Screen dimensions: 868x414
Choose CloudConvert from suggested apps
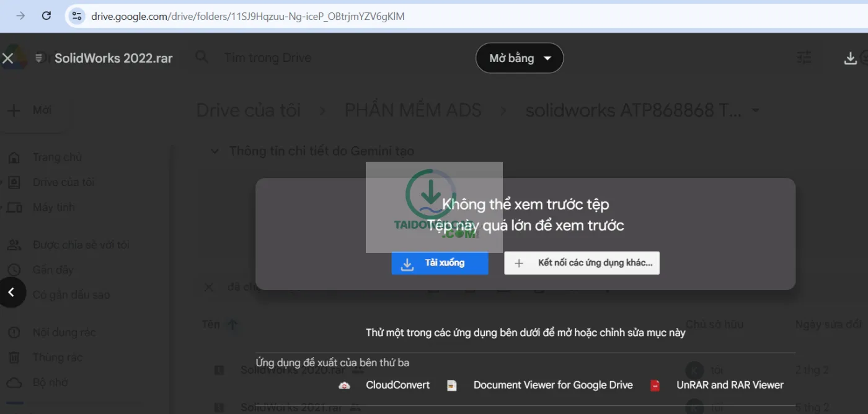coord(397,385)
